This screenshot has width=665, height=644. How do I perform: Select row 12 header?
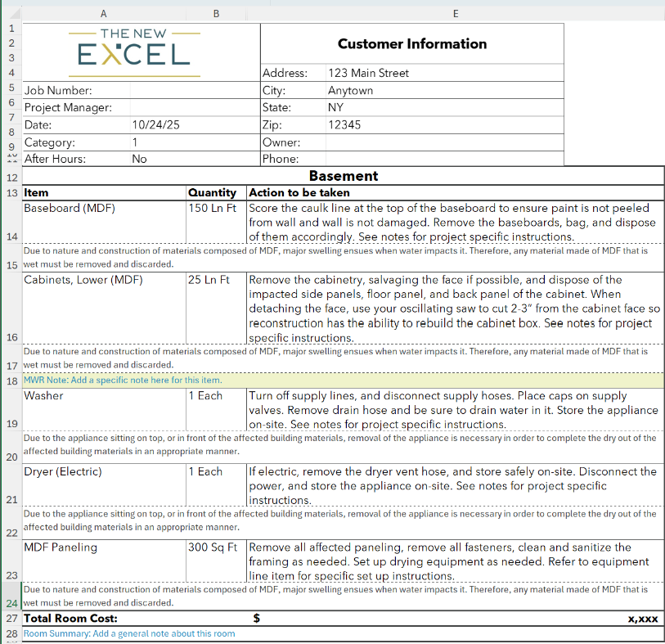point(11,178)
